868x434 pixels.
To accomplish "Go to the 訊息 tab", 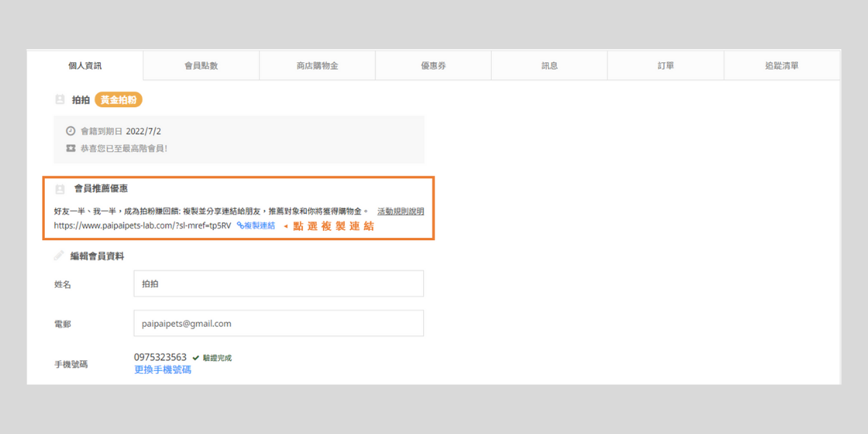I will pos(550,66).
